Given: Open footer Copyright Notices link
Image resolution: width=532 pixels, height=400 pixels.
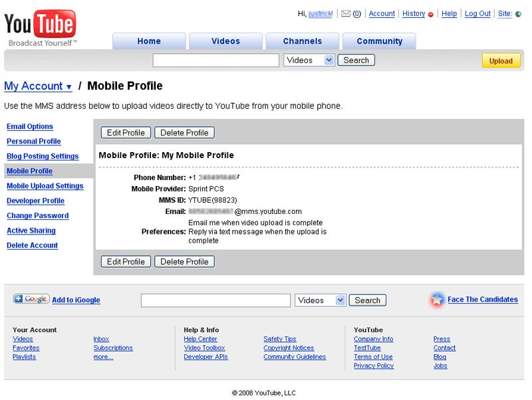Looking at the screenshot, I should [289, 348].
